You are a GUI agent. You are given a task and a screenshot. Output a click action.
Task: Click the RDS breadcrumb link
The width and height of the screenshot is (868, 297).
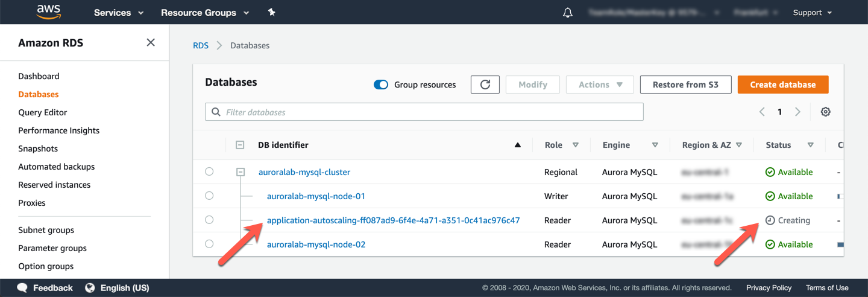point(201,45)
